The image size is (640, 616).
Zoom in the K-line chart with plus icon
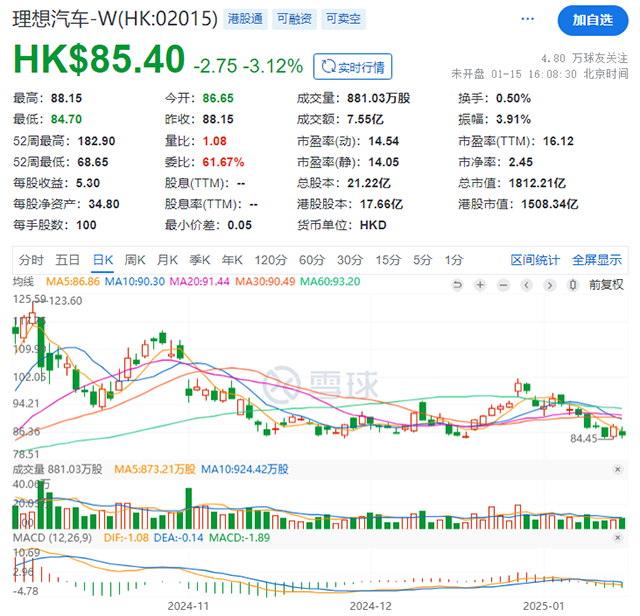click(x=480, y=285)
